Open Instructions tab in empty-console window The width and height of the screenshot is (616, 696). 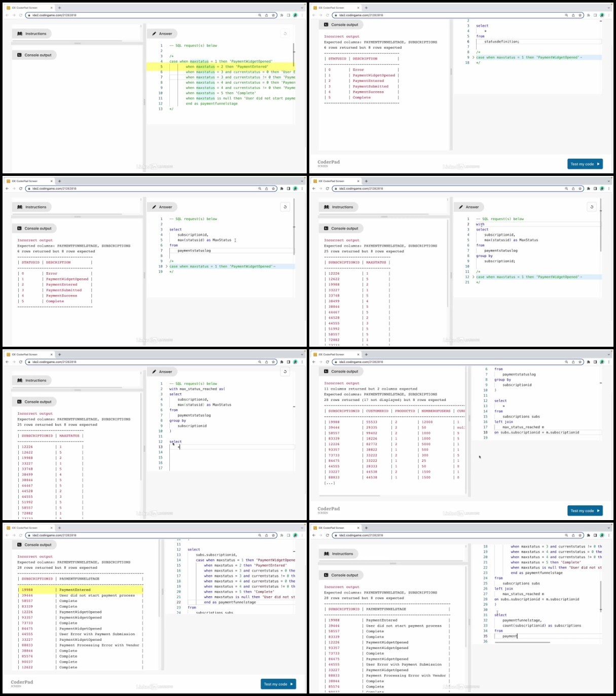pos(32,33)
